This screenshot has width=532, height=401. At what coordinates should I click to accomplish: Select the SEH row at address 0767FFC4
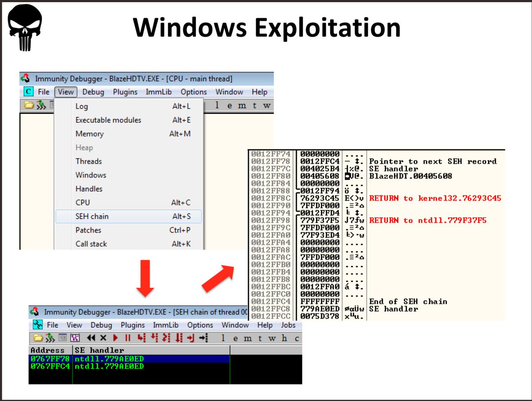click(129, 366)
